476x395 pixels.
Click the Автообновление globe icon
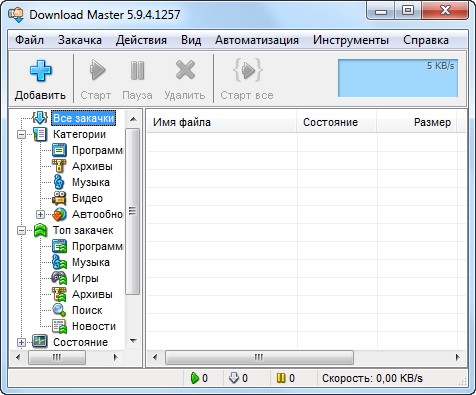click(59, 214)
